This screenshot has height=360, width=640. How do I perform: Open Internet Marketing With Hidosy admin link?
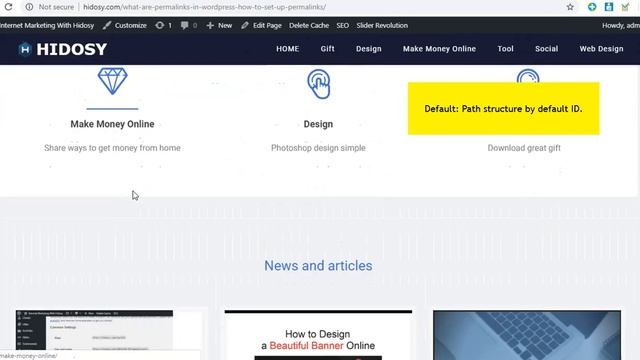click(x=47, y=25)
